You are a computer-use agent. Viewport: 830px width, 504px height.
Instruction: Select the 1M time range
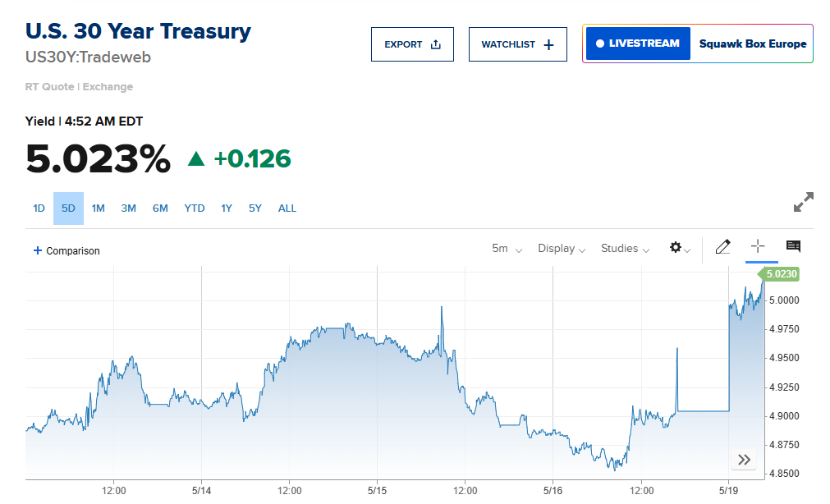99,208
